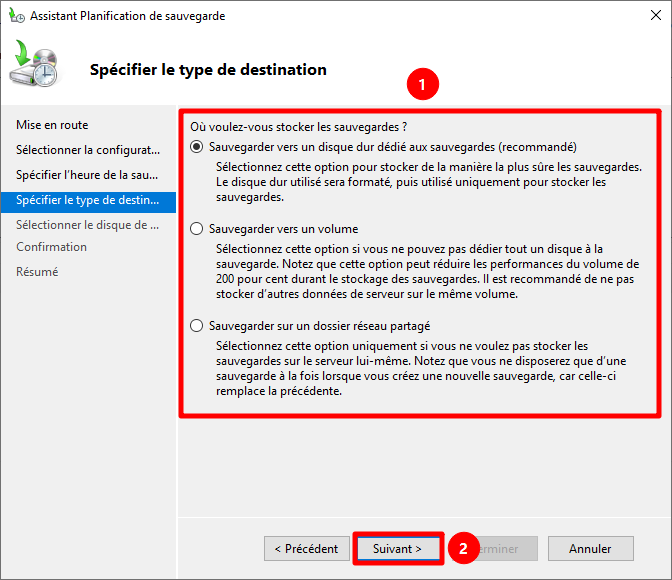
Task: Click the 'Résumé' step in sidebar
Action: 37,272
